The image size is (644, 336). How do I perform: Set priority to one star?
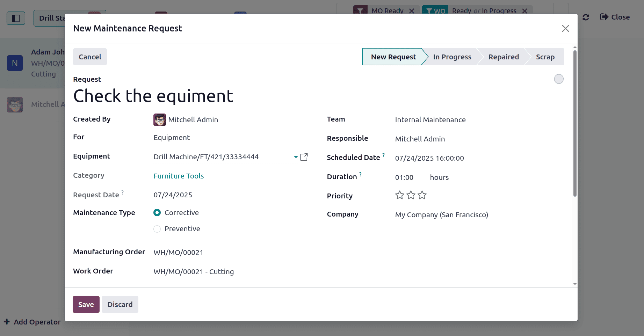point(400,195)
